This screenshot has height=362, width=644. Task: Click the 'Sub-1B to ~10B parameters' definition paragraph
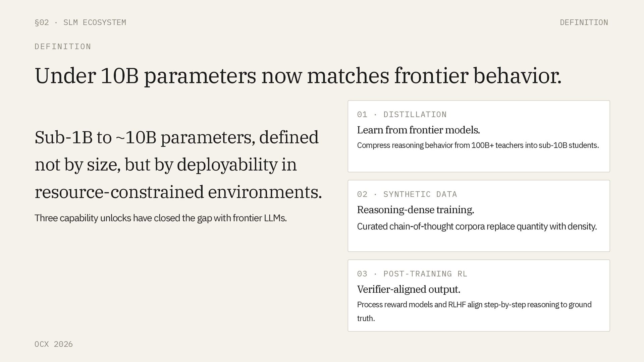click(178, 164)
